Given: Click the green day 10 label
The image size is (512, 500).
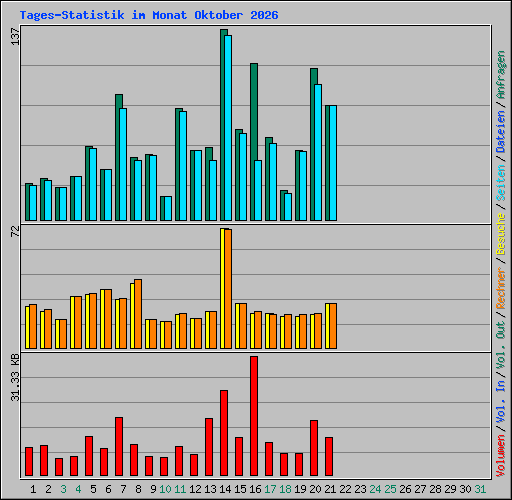Looking at the screenshot, I should pos(165,489).
